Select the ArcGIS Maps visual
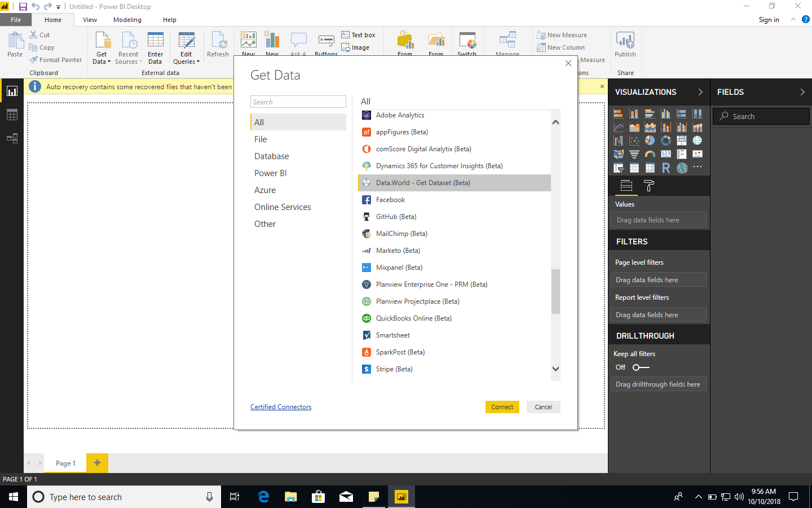 (x=682, y=168)
